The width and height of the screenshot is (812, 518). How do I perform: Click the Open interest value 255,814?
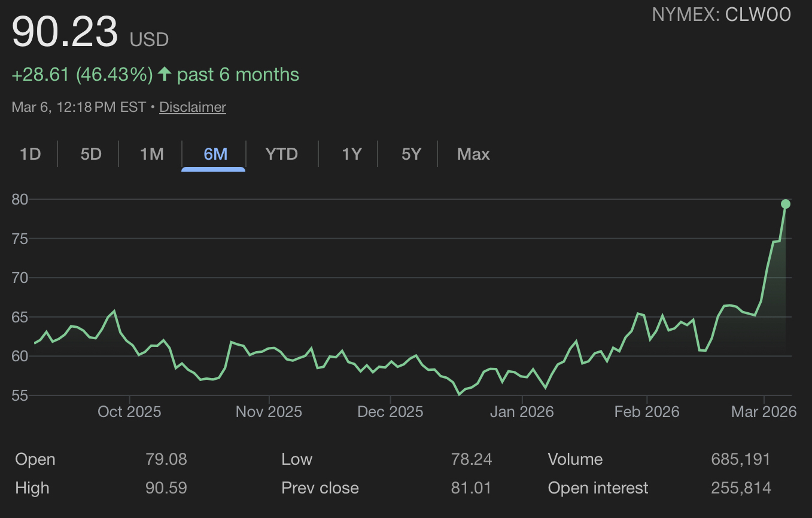pyautogui.click(x=741, y=488)
